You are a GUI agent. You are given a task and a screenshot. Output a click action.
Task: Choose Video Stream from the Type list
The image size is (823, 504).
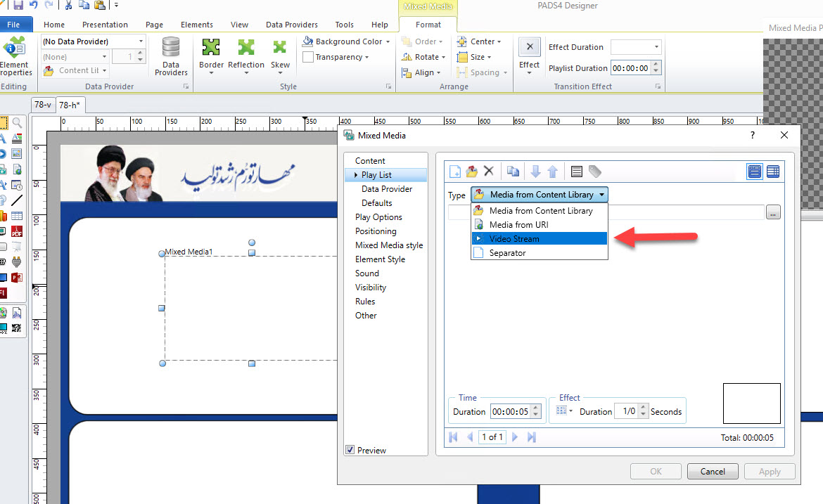[514, 239]
